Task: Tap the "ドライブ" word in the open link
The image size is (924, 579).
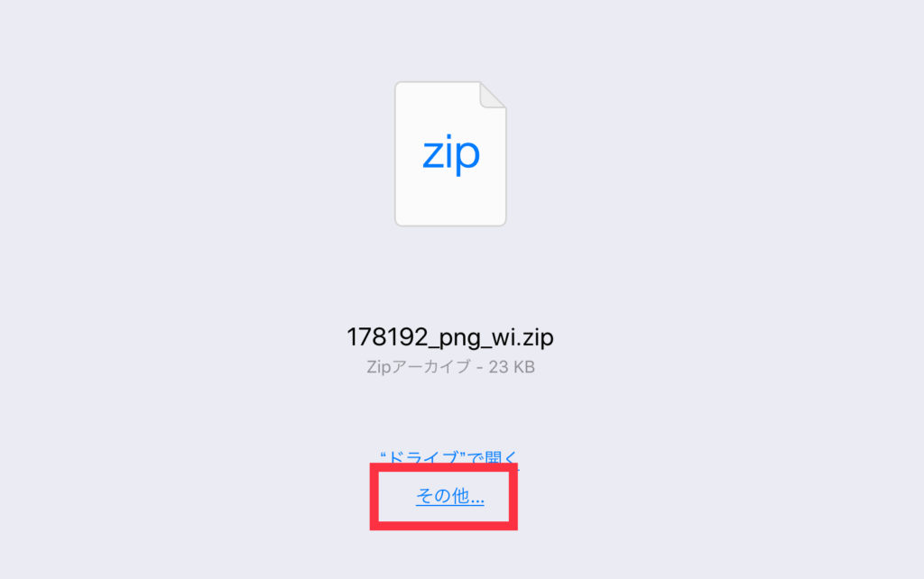Action: (423, 457)
